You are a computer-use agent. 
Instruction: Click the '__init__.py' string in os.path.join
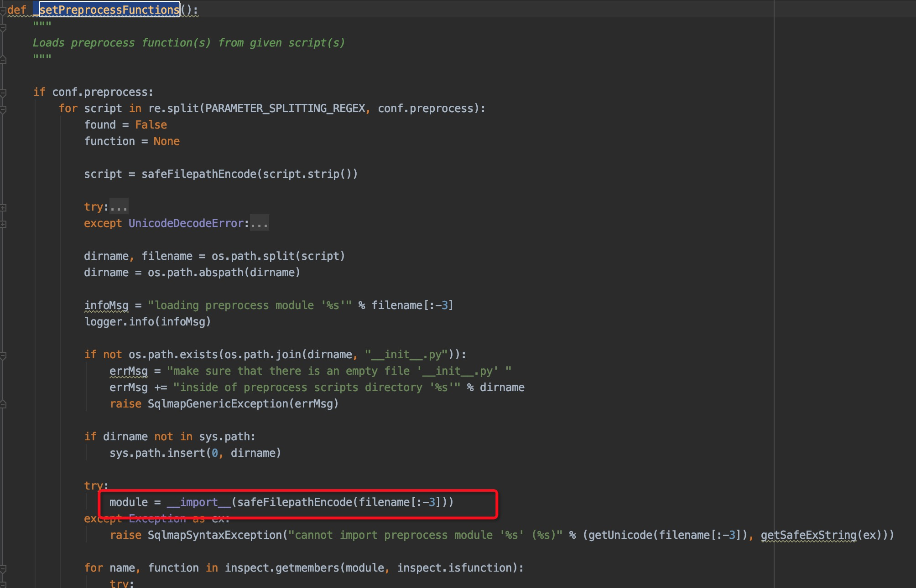(406, 355)
